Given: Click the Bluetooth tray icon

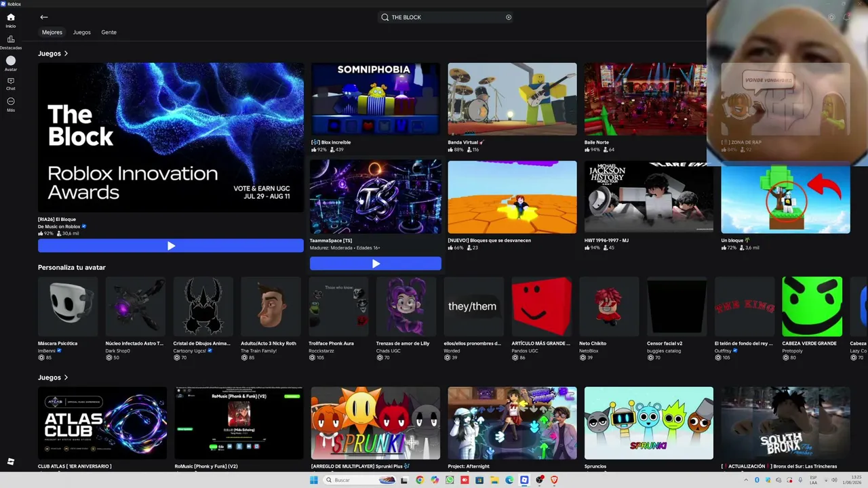Looking at the screenshot, I should point(757,480).
